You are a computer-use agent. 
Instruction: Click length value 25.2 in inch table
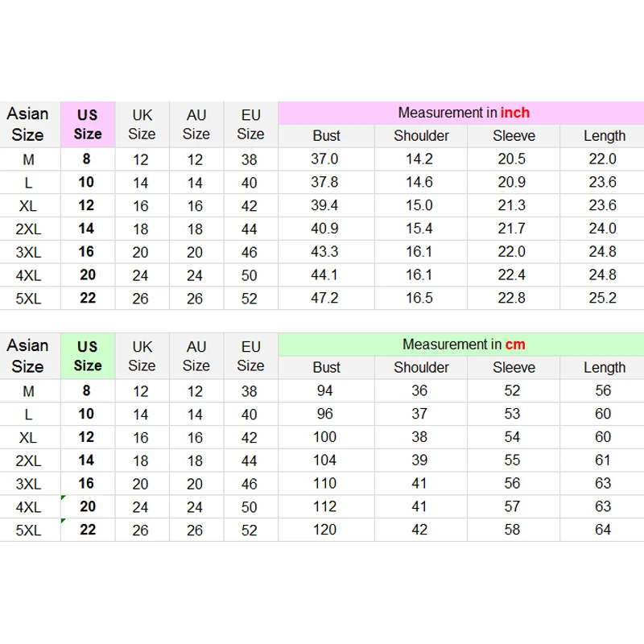602,299
